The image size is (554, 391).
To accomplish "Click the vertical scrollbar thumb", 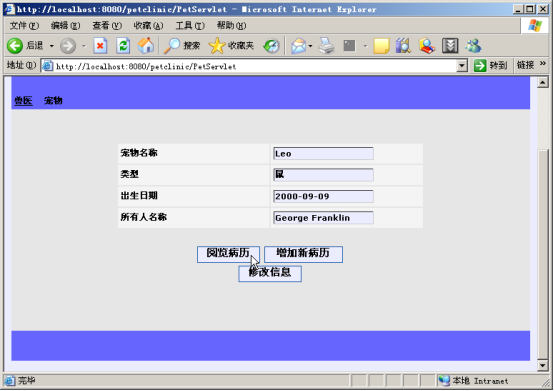I will pos(543,254).
